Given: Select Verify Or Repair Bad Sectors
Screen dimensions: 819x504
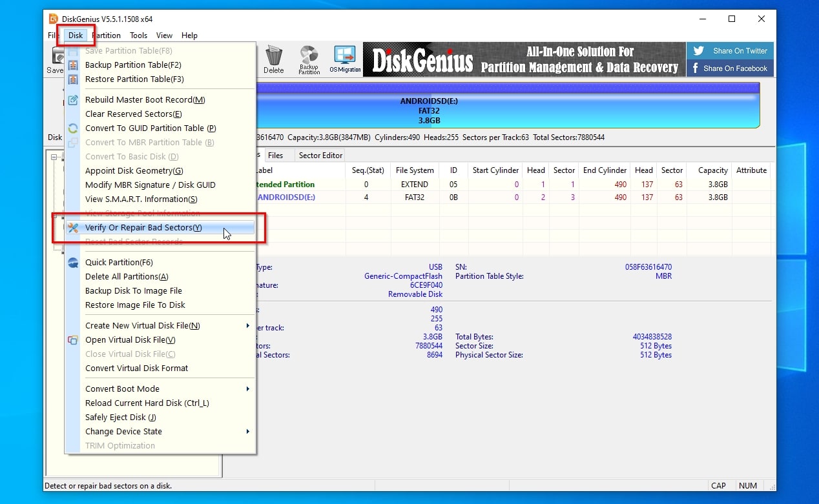Looking at the screenshot, I should 160,228.
